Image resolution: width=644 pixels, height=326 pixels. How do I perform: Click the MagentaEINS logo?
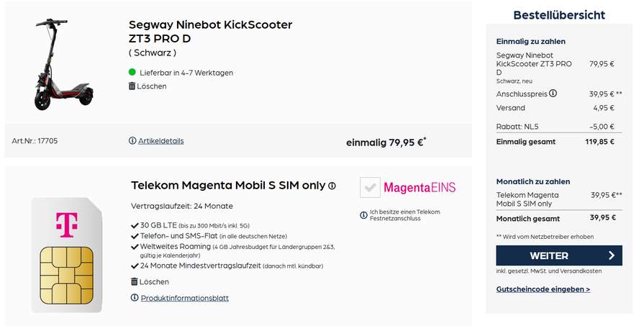tap(419, 188)
